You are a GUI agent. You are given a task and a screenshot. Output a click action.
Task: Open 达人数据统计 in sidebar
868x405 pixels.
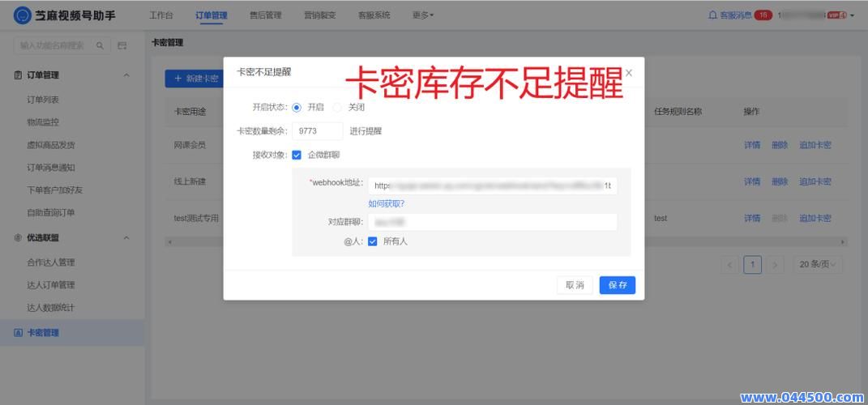(x=51, y=308)
